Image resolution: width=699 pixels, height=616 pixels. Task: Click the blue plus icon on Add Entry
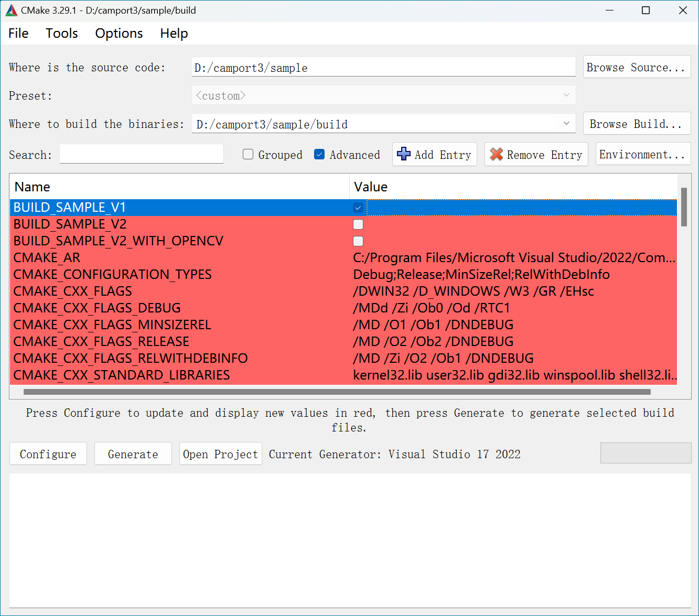(404, 154)
